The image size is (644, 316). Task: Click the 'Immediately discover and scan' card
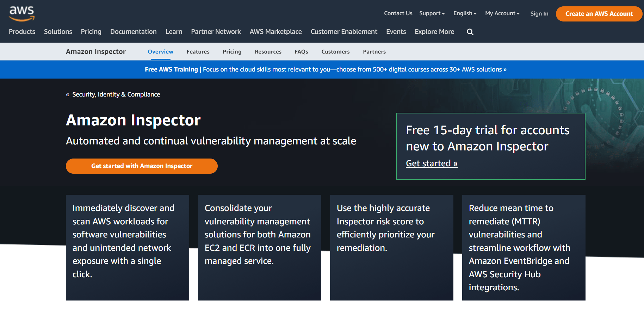pos(128,248)
